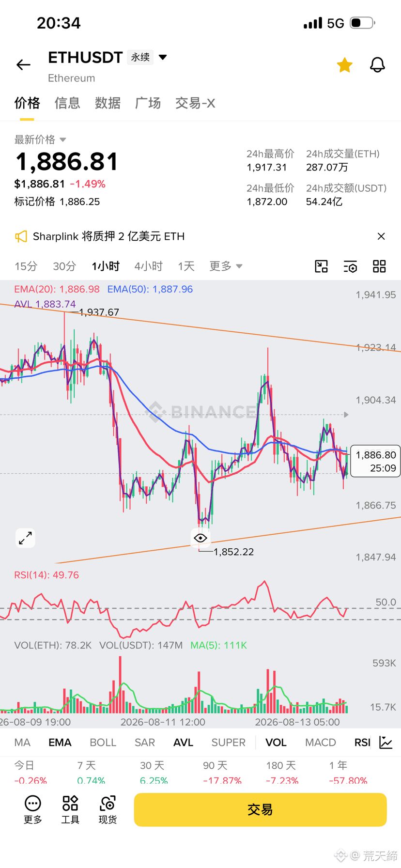
Task: Go back with the left arrow
Action: pyautogui.click(x=23, y=65)
